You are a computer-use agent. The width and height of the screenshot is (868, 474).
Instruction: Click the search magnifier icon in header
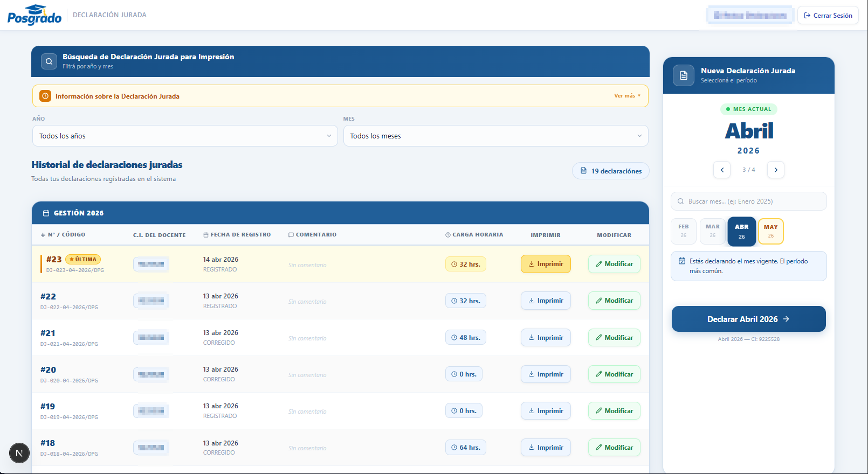coord(49,61)
